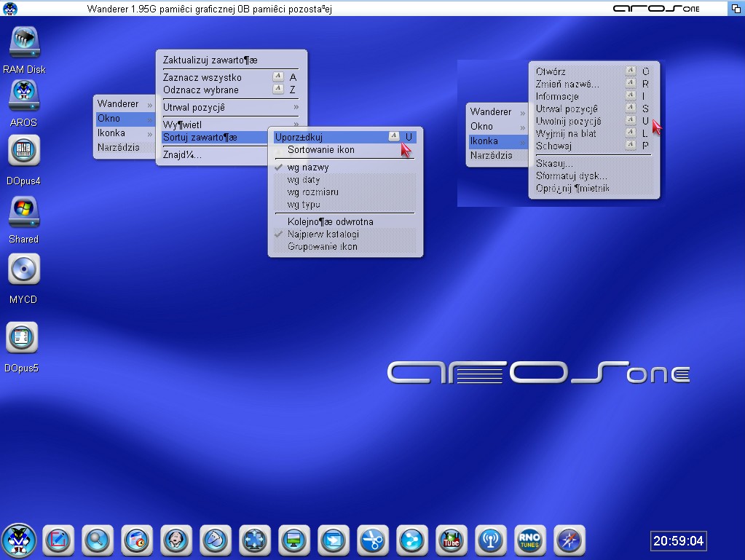Click the Shared drive icon

[x=24, y=213]
